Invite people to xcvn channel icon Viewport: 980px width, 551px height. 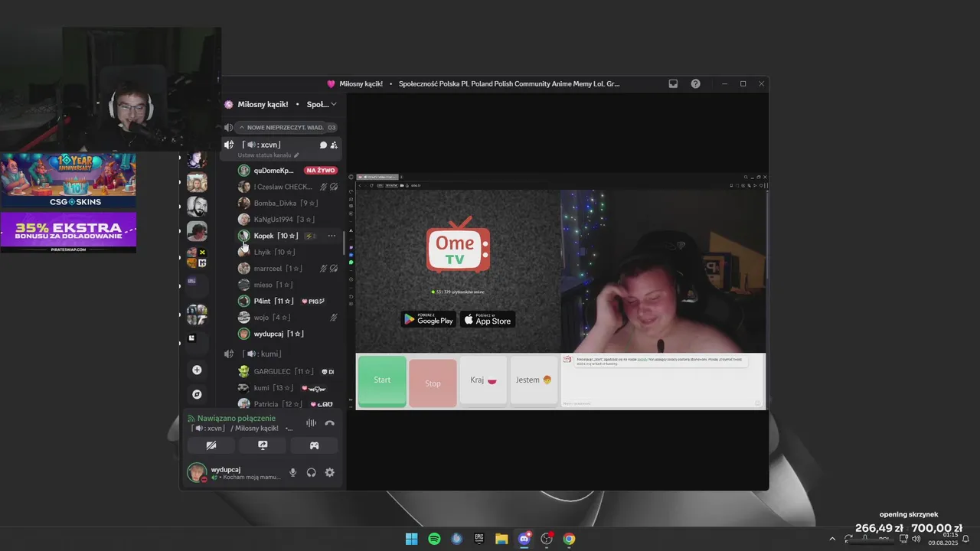[334, 145]
